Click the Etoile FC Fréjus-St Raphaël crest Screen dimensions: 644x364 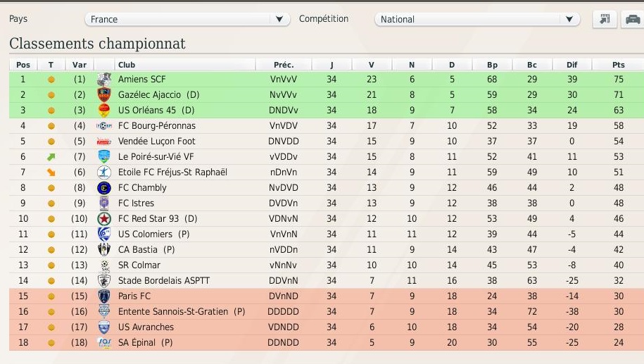(104, 172)
